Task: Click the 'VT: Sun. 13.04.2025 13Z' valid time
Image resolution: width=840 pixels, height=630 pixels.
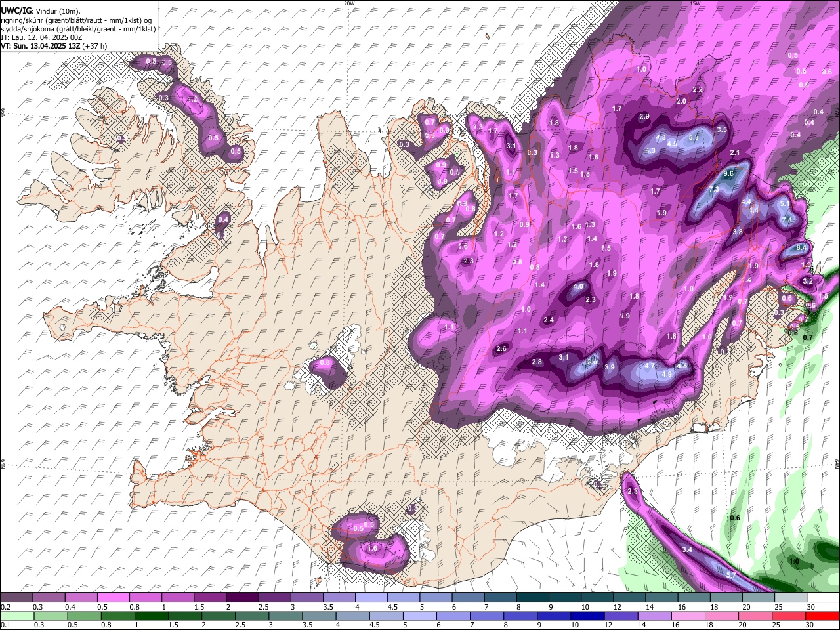Action: [41, 46]
